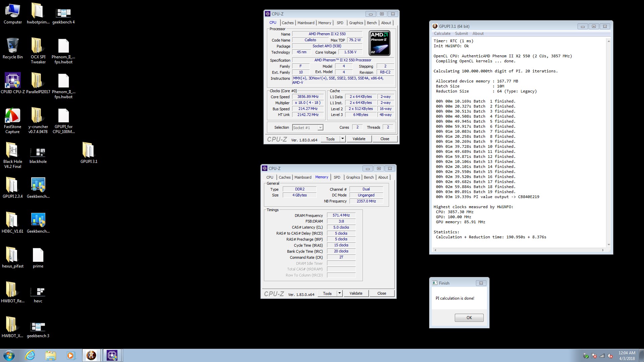Open the y-cruncher v0.7.4.9478 folder
This screenshot has width=644, height=362.
point(38,121)
